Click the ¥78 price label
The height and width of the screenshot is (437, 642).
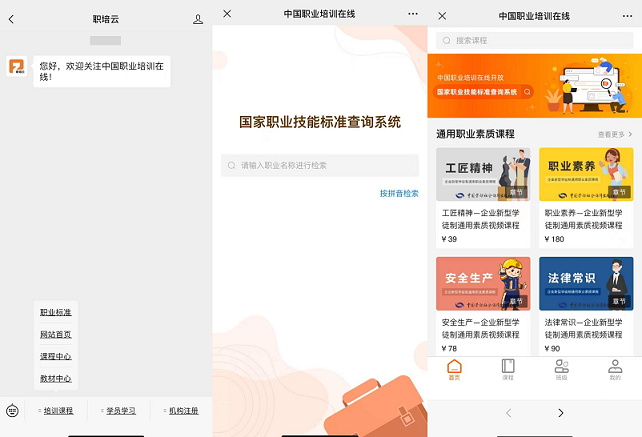(x=449, y=349)
